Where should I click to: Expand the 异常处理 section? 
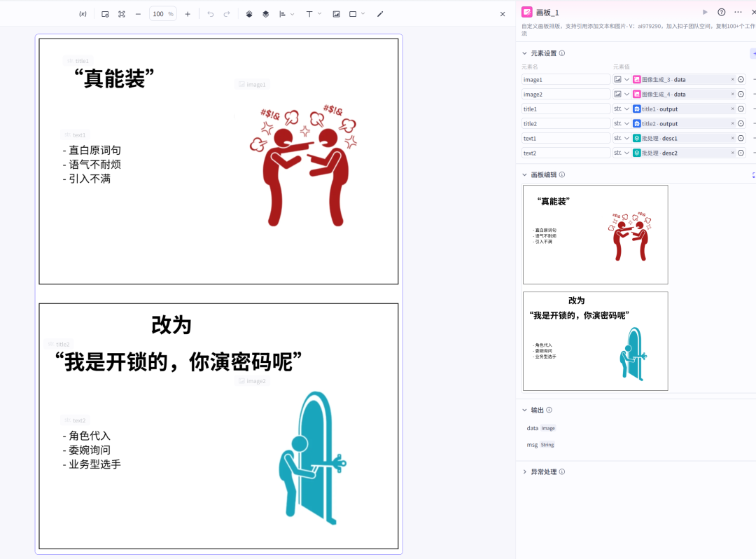point(524,471)
